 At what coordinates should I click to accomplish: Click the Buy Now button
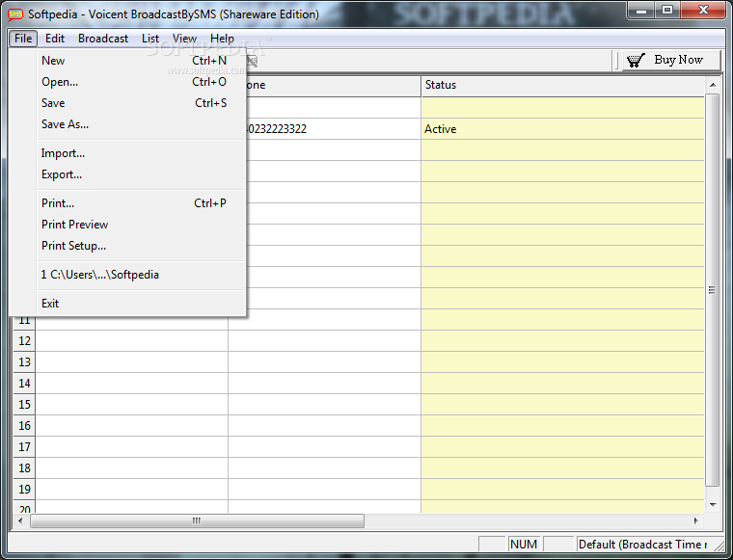671,61
